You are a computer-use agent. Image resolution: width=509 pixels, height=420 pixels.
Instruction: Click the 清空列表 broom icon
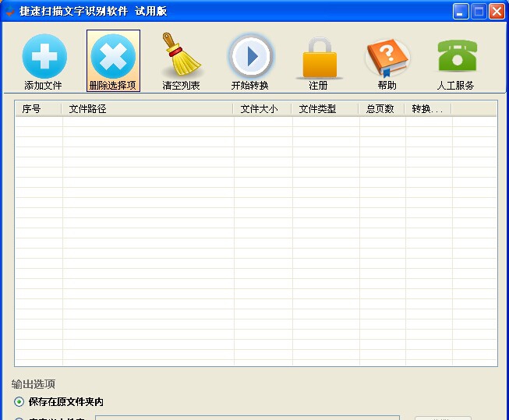tap(182, 55)
